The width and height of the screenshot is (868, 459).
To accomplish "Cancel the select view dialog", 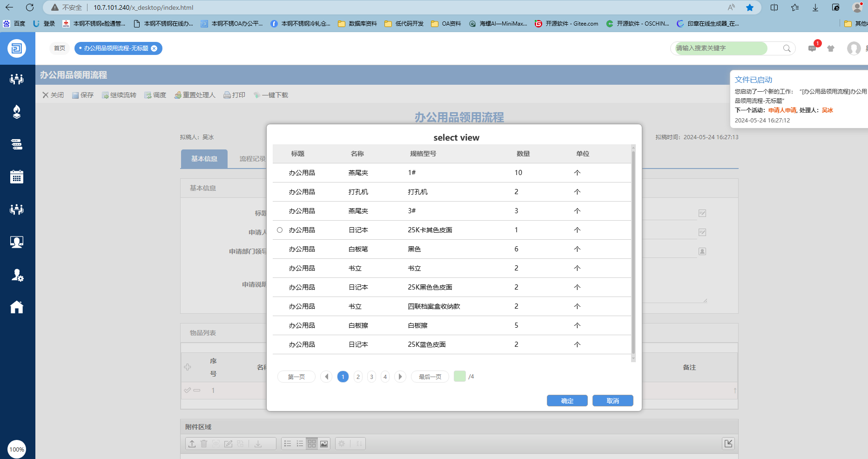I will point(612,401).
